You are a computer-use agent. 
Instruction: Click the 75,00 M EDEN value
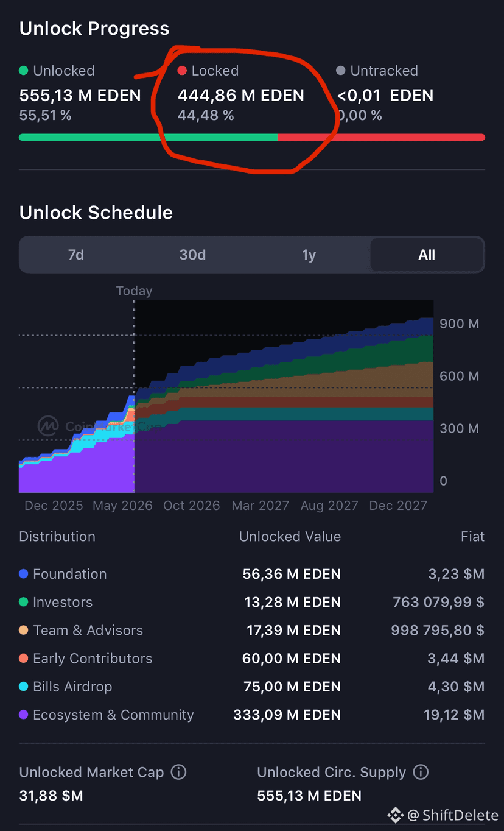(292, 687)
